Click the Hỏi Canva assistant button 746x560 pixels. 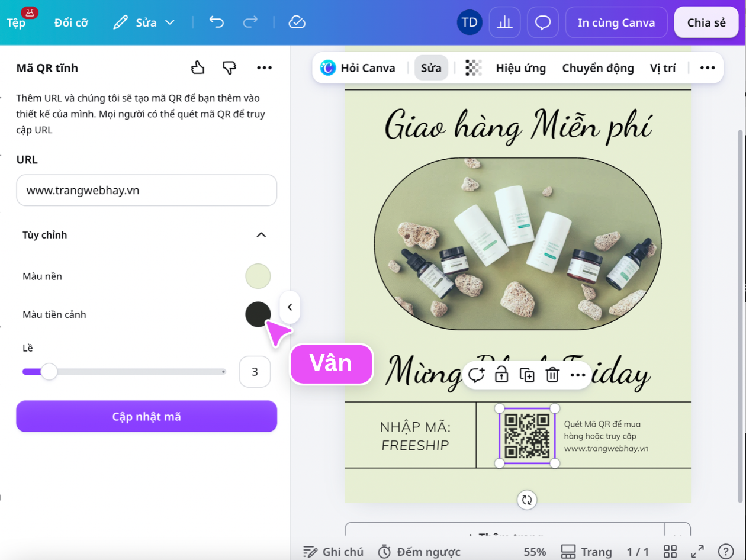click(358, 68)
